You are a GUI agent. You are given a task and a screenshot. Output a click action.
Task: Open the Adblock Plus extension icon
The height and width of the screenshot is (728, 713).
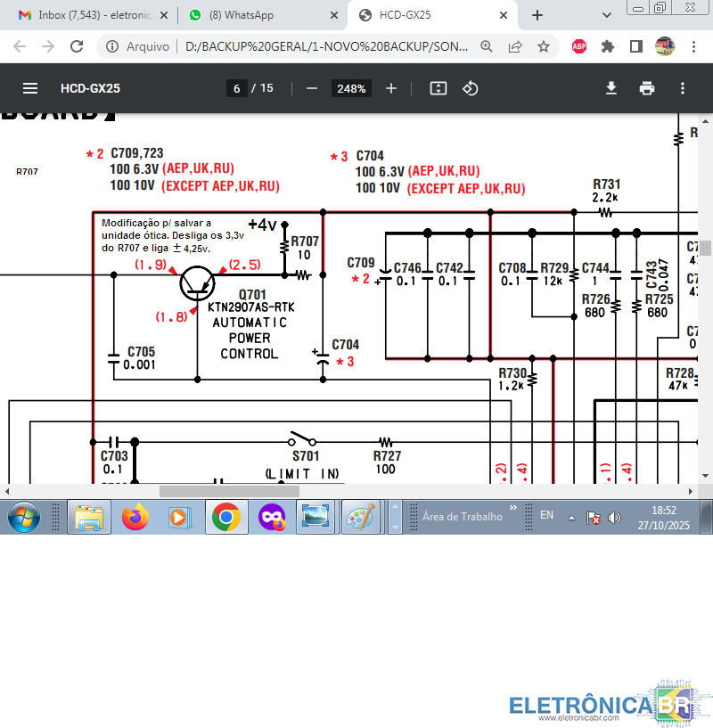tap(578, 46)
